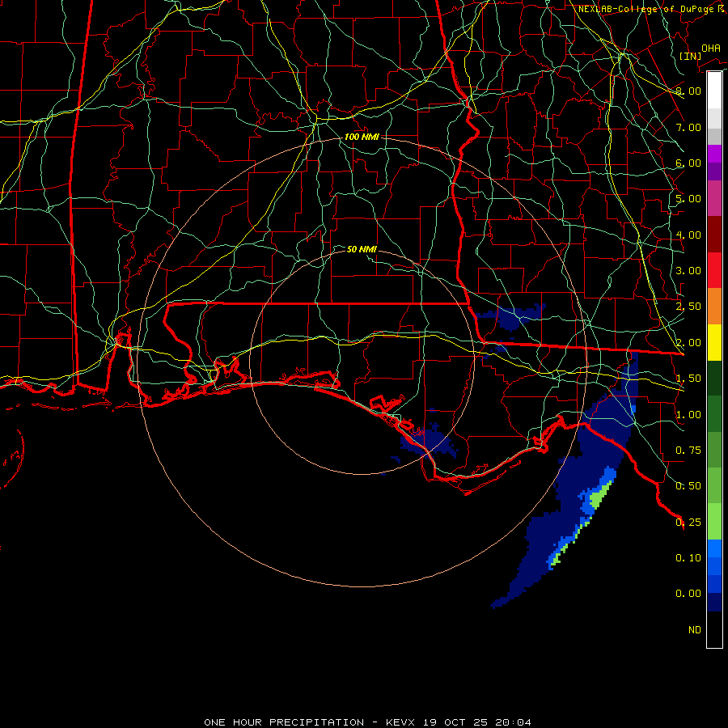Viewport: 728px width, 728px height.
Task: Pick the bright red legend swatch
Action: (714, 270)
